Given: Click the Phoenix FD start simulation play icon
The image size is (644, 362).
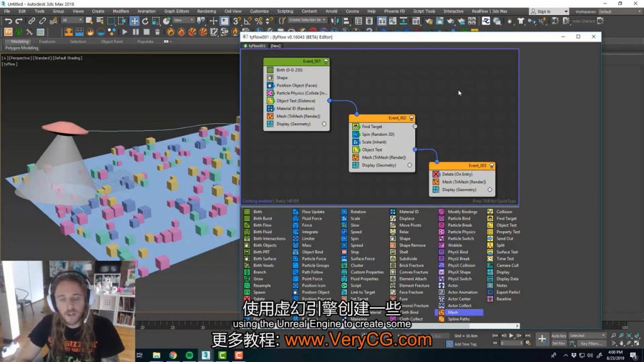Looking at the screenshot, I should click(125, 32).
